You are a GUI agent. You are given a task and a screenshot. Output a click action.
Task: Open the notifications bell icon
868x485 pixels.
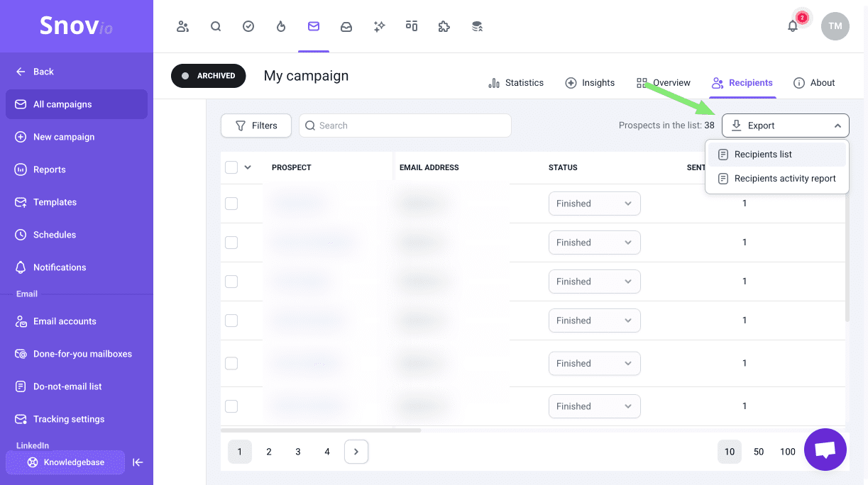[793, 26]
